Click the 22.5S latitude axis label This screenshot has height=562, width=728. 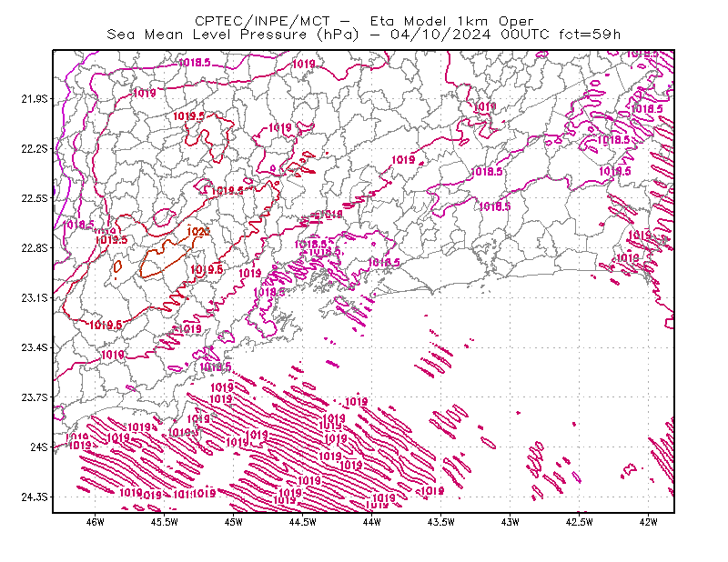[35, 198]
